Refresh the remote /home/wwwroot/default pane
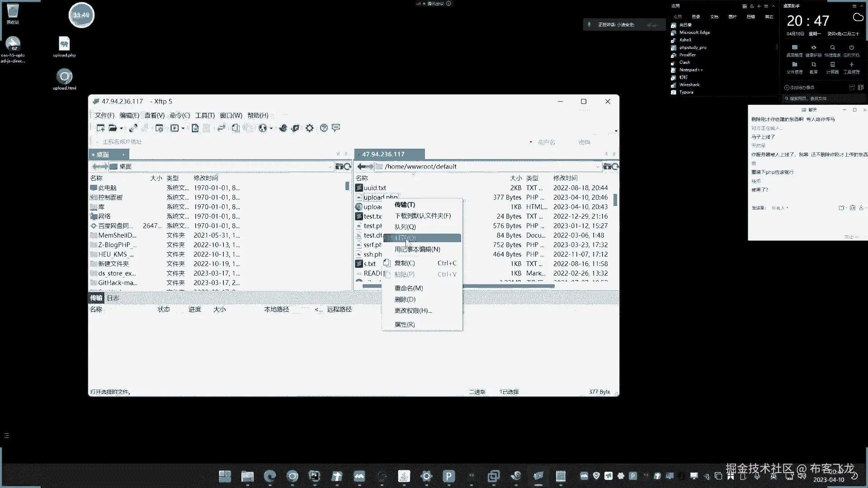The image size is (868, 488). pyautogui.click(x=615, y=167)
